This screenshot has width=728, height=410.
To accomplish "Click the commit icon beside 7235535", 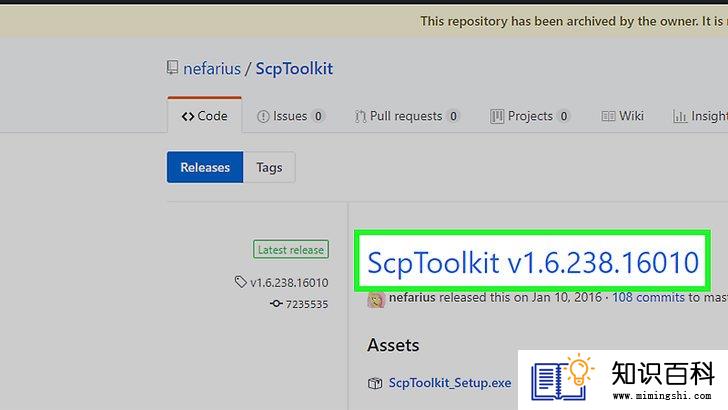I will 276,304.
